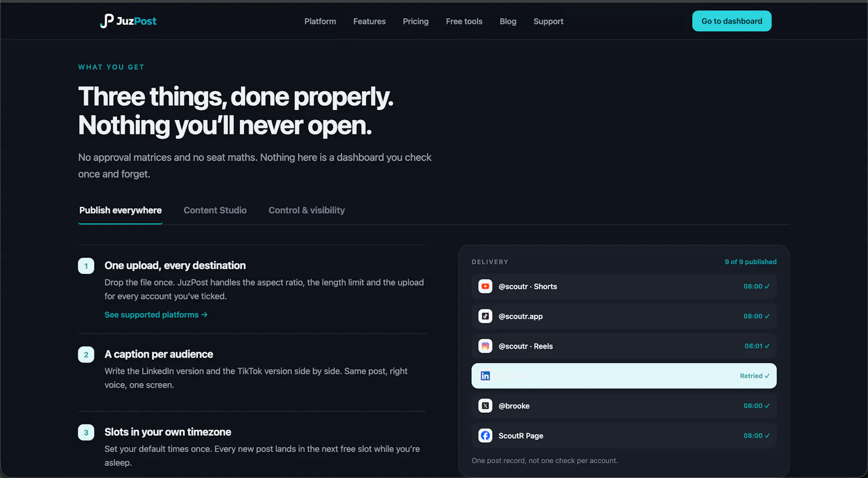Open the Platform menu item
Screen dimensions: 868x478
(320, 21)
